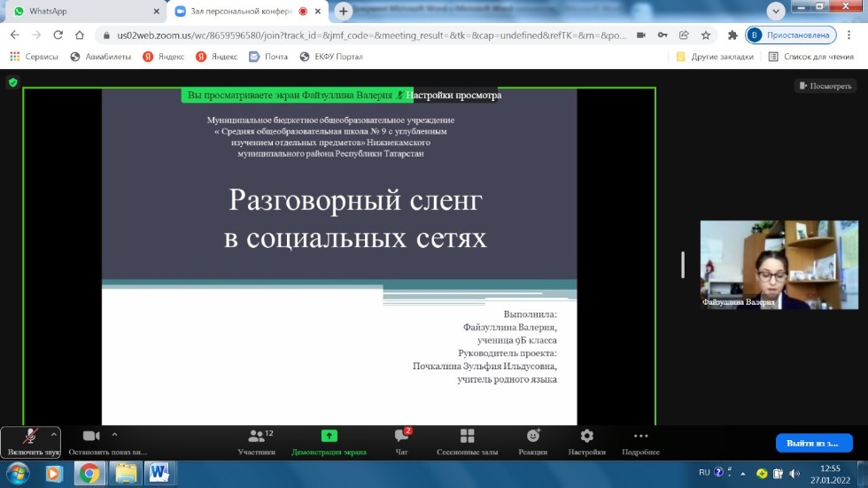Leave meeting with Выйти из з... button
868x488 pixels.
814,443
